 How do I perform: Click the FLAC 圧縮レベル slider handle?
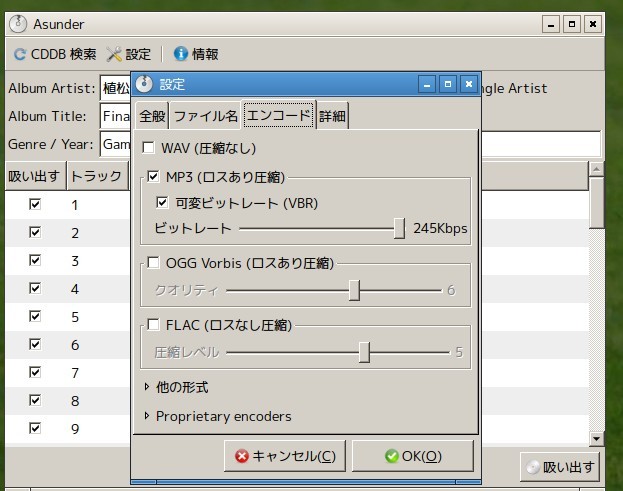(364, 352)
